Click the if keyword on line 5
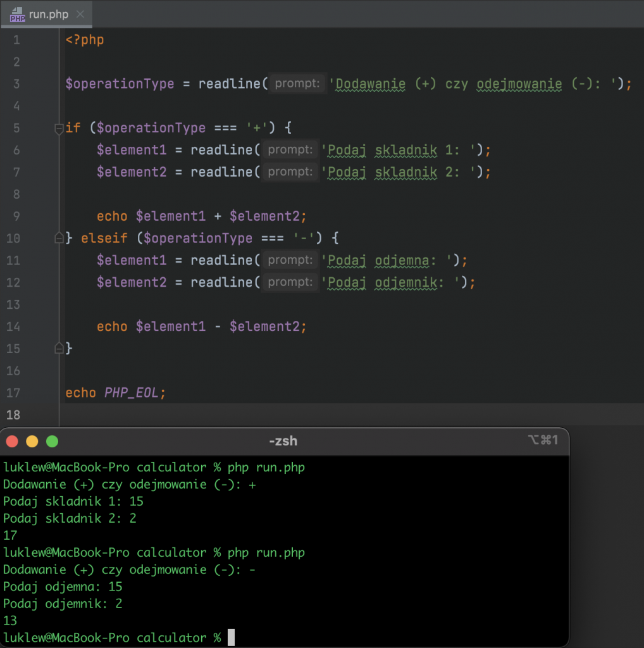 (x=73, y=128)
